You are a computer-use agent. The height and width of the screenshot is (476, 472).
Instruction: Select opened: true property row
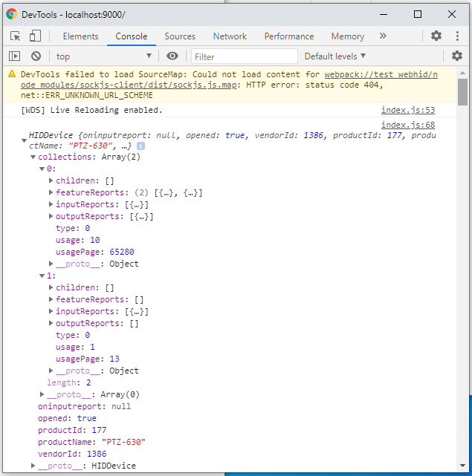(x=67, y=418)
